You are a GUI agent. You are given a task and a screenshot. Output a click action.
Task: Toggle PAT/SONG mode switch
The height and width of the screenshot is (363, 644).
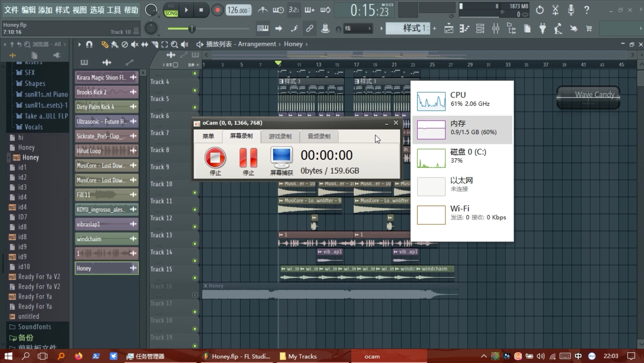click(x=171, y=10)
